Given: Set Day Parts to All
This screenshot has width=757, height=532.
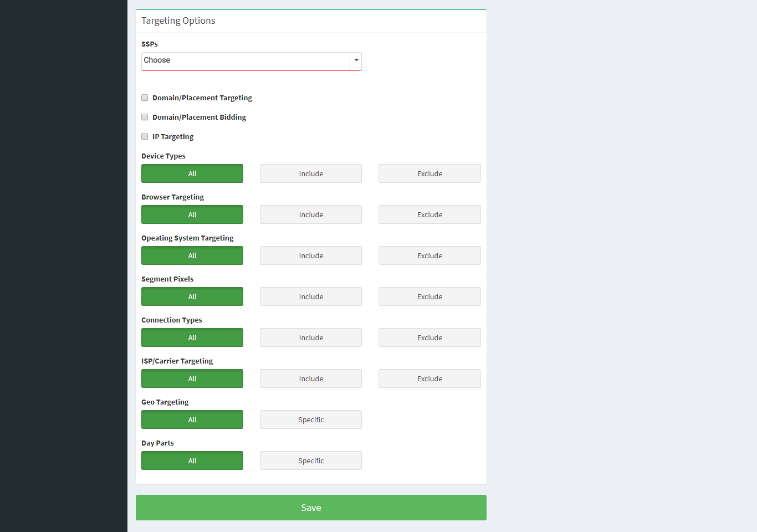Looking at the screenshot, I should coord(192,461).
